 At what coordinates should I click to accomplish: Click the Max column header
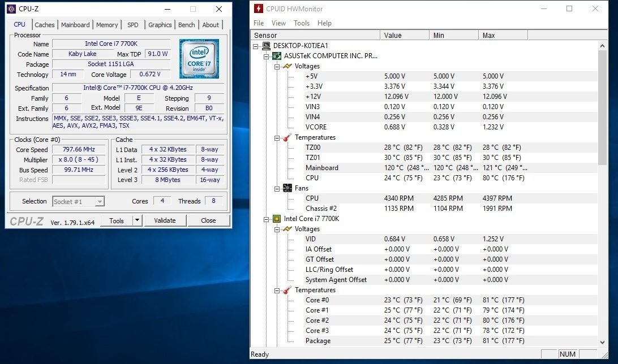pos(503,35)
